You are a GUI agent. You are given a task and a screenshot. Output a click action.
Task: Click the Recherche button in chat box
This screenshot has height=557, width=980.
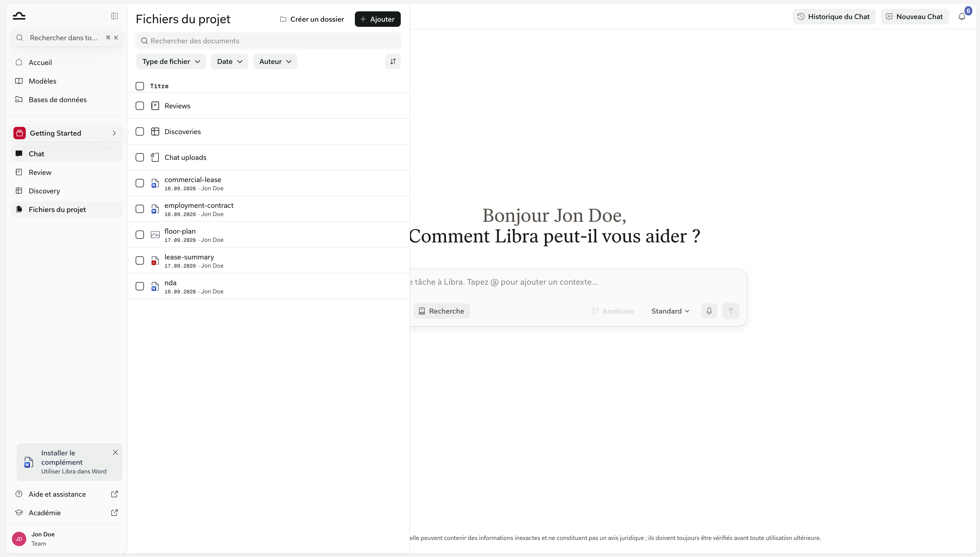(442, 311)
